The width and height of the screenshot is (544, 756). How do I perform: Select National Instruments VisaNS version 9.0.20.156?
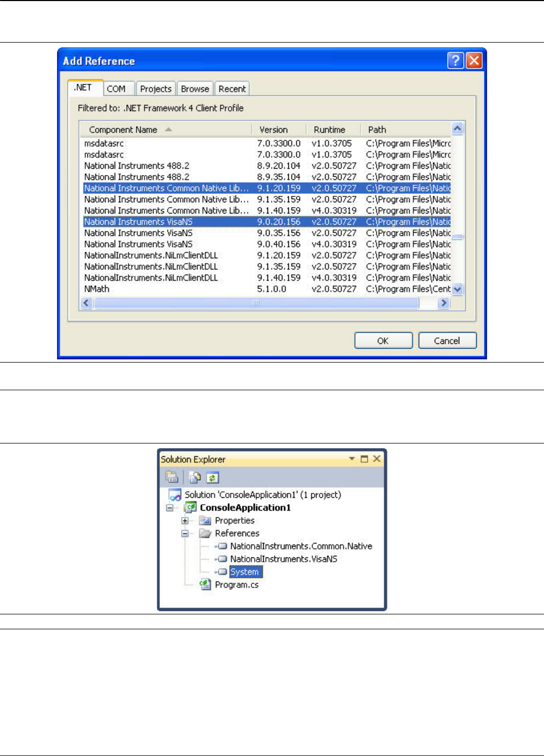tap(267, 221)
